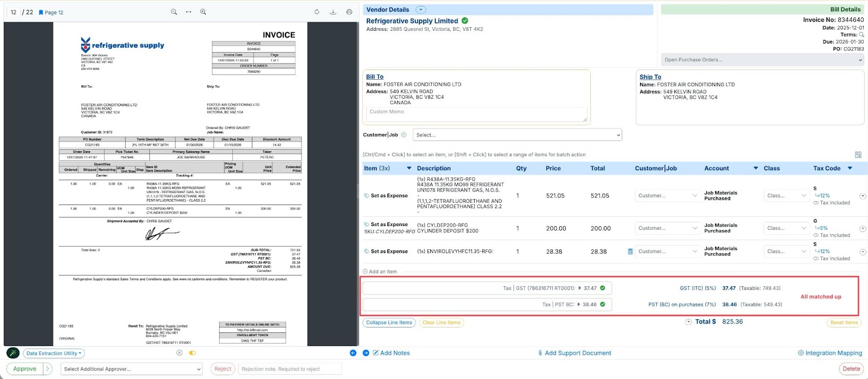The height and width of the screenshot is (379, 868).
Task: Toggle Tax Included on CYLDEP200 row
Action: pos(816,235)
